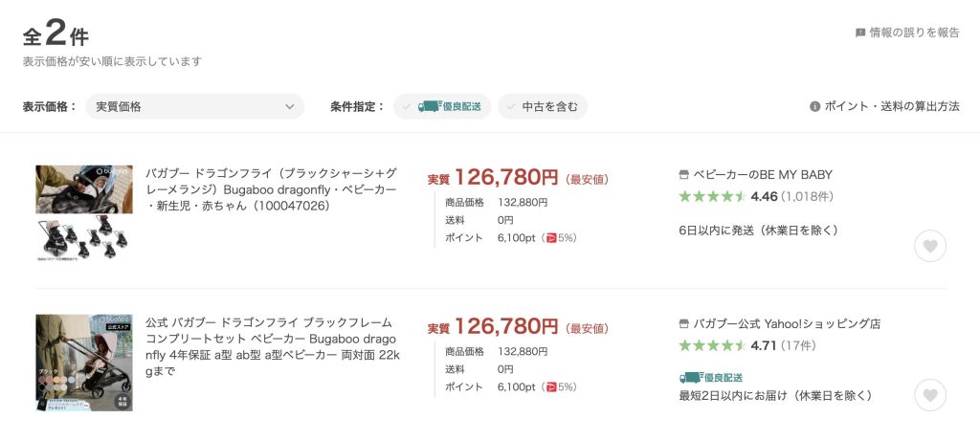Open the 実質価格 display price dropdown

click(194, 106)
